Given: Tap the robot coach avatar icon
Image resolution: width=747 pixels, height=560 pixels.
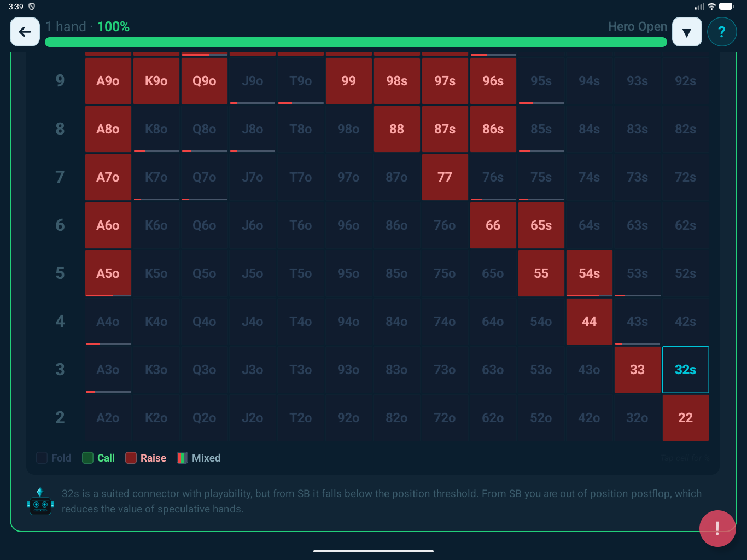Looking at the screenshot, I should pos(40,501).
